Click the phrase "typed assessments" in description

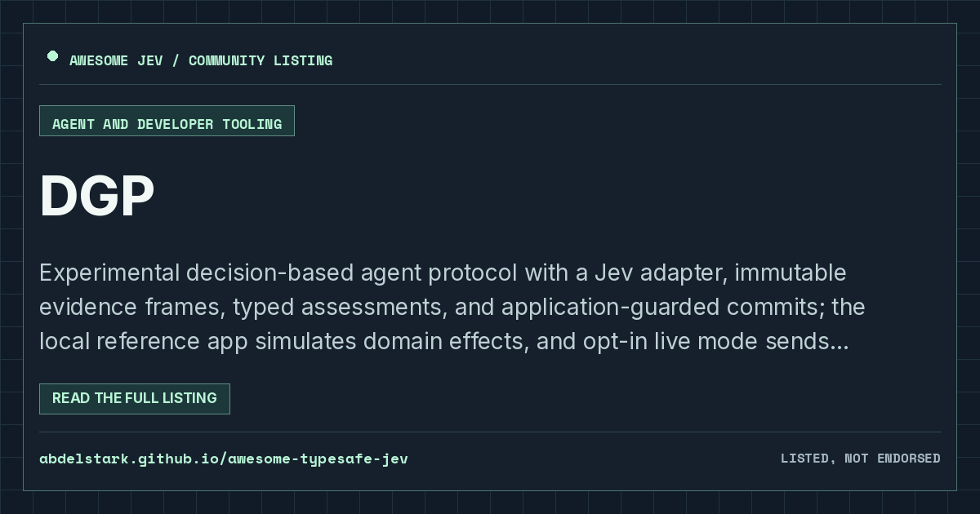pyautogui.click(x=337, y=308)
